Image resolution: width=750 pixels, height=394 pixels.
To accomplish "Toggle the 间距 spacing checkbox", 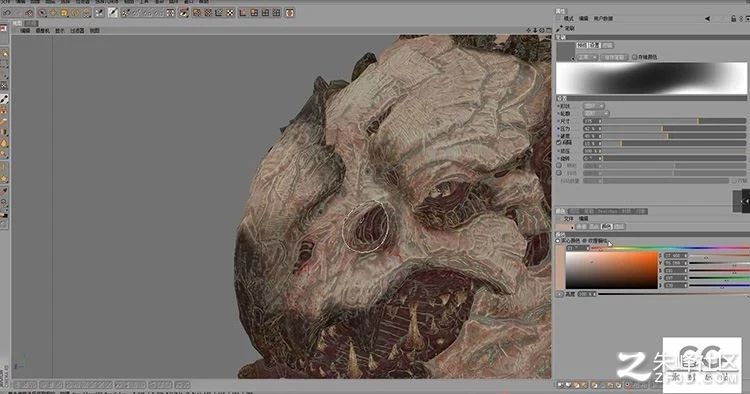I will [x=559, y=143].
